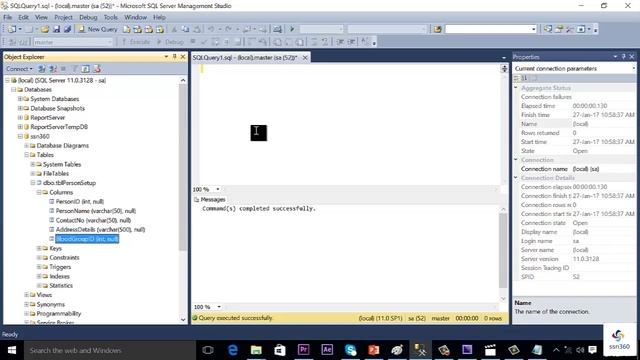Screen dimensions: 640x360
Task: Open the Help menu
Action: (159, 17)
